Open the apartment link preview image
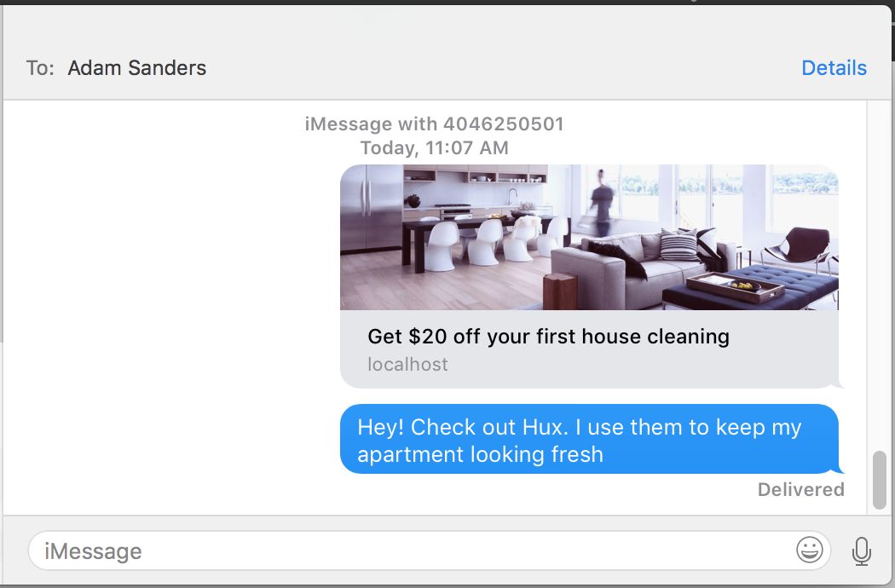The image size is (895, 588). tap(589, 238)
